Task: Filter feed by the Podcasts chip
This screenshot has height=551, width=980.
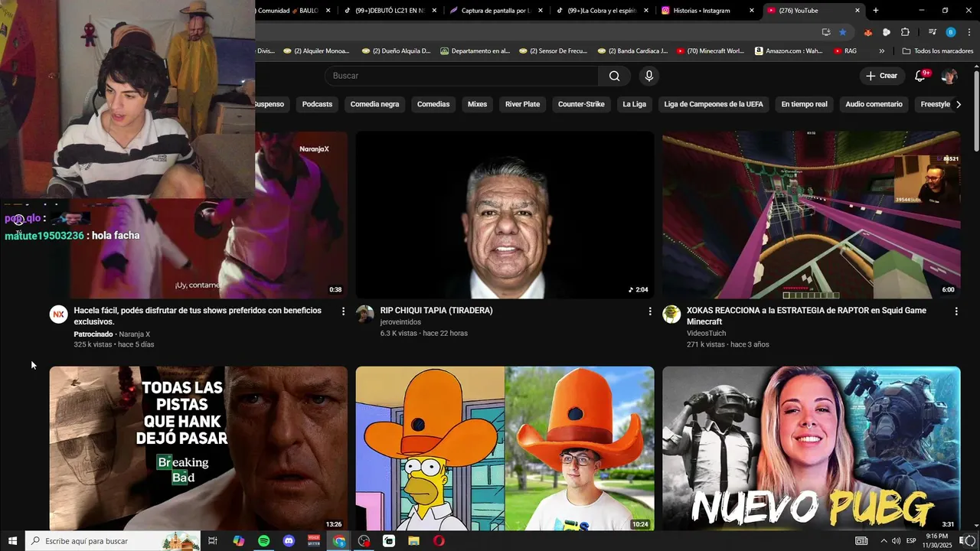Action: coord(317,104)
